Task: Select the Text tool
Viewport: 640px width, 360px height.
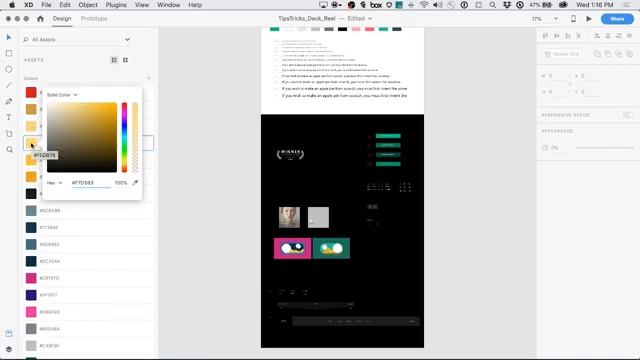Action: [x=9, y=118]
